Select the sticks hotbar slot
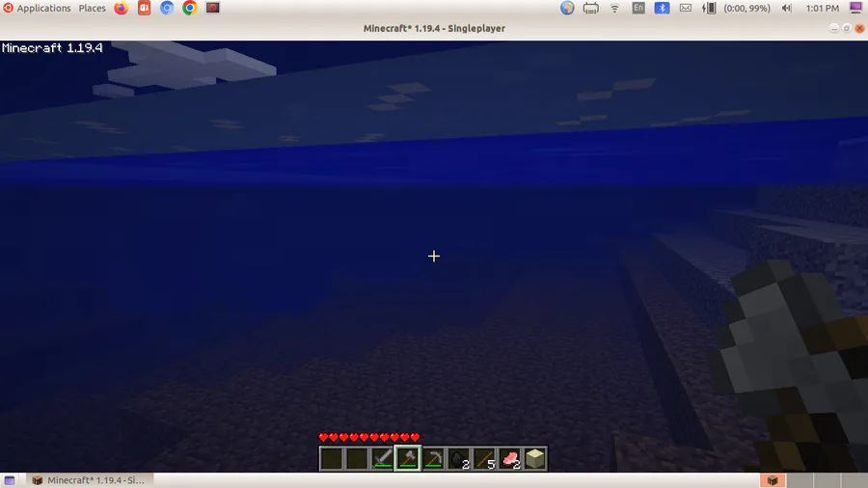The image size is (868, 488). click(484, 459)
